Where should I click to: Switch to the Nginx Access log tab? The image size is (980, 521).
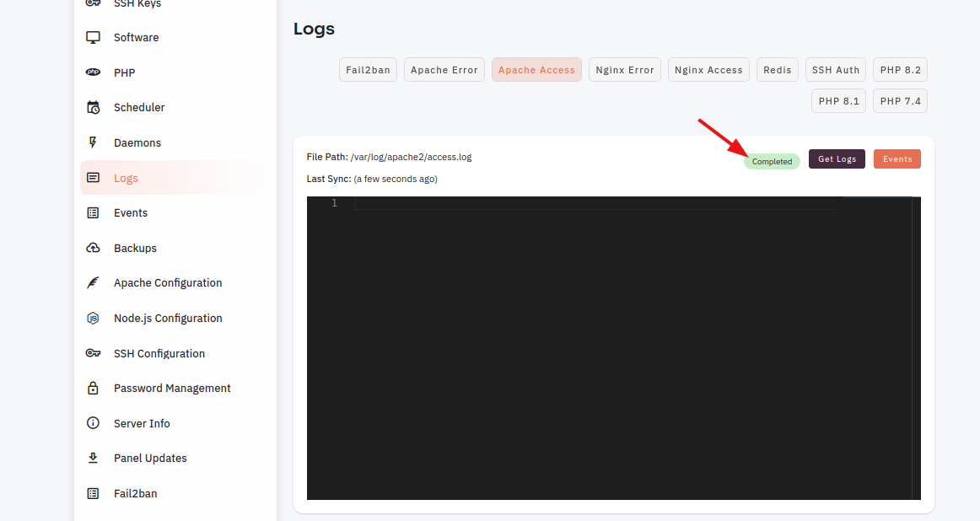coord(708,70)
